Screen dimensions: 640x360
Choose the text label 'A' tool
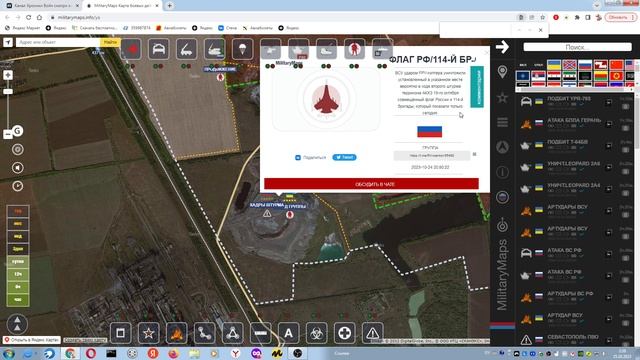pyautogui.click(x=289, y=333)
